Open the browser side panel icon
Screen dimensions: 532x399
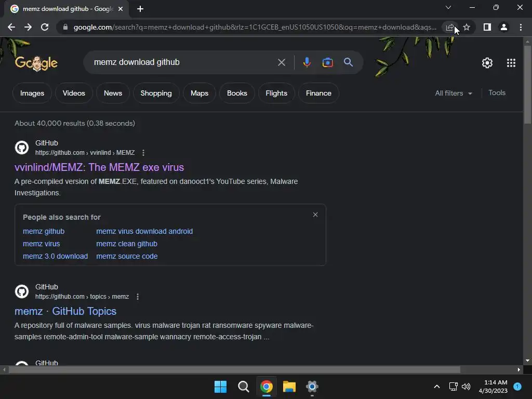(487, 27)
